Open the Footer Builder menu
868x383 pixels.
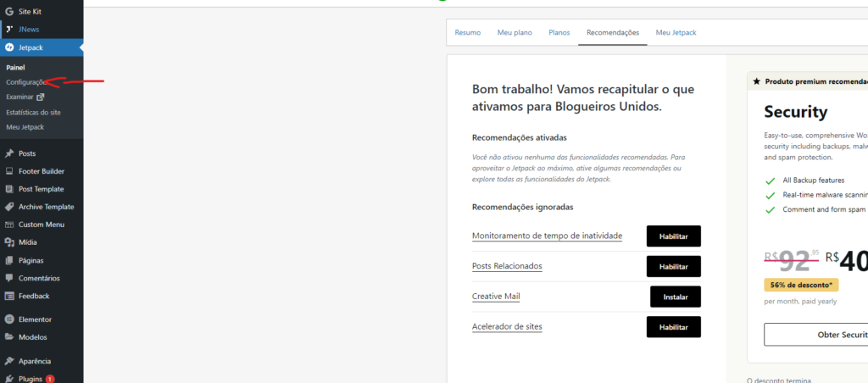click(x=42, y=171)
